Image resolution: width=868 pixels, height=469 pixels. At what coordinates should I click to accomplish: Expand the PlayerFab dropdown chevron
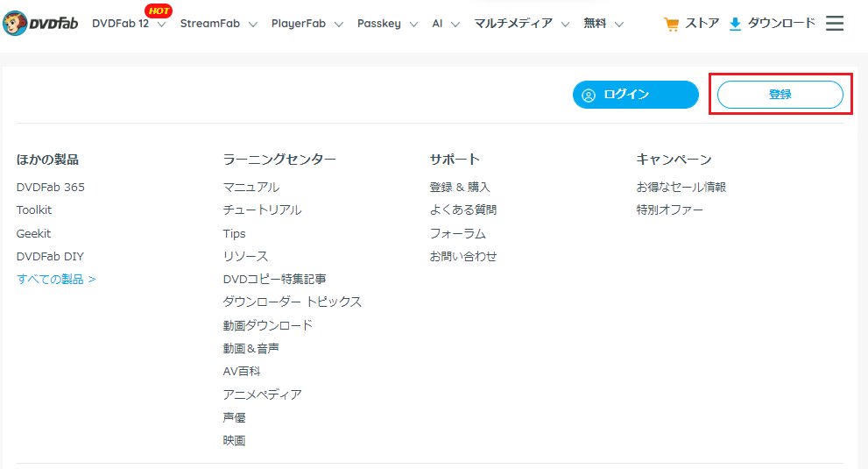tap(339, 25)
